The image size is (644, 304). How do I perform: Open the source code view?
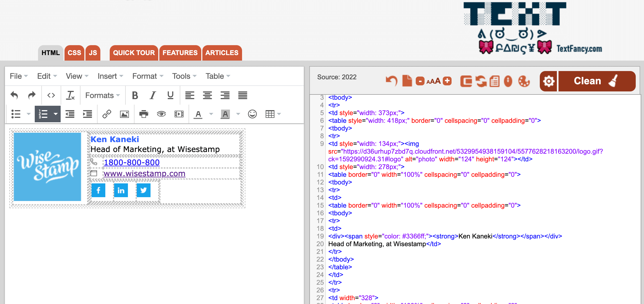tap(51, 95)
